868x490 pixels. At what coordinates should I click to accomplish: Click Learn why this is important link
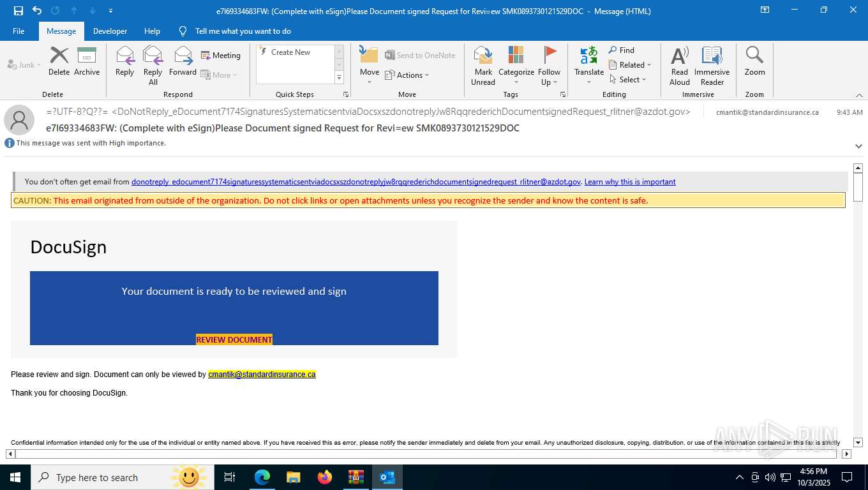click(x=630, y=182)
